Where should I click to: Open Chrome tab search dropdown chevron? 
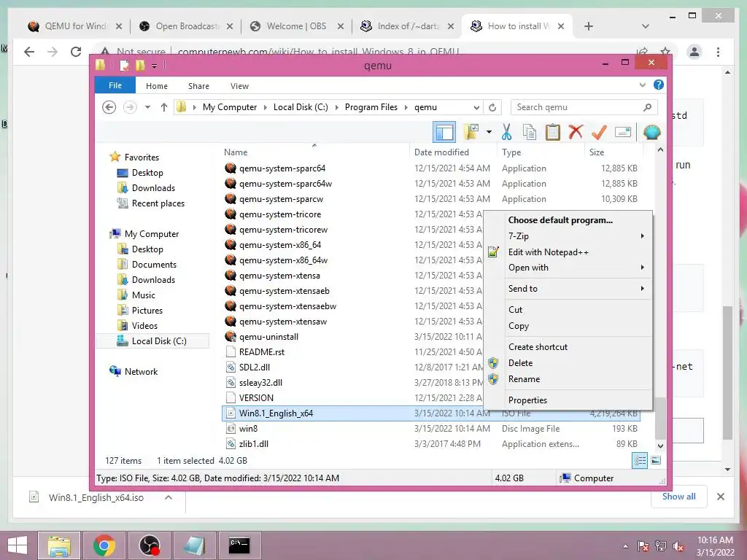645,26
